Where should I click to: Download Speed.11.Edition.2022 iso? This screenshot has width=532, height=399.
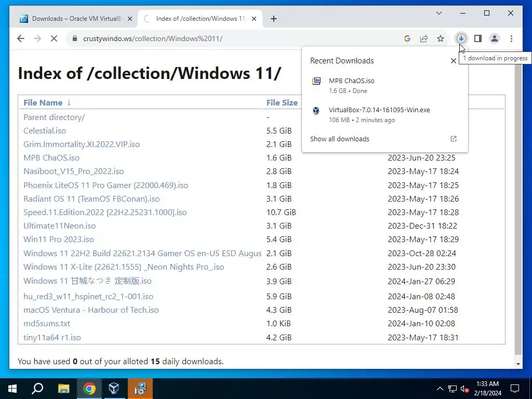(105, 212)
